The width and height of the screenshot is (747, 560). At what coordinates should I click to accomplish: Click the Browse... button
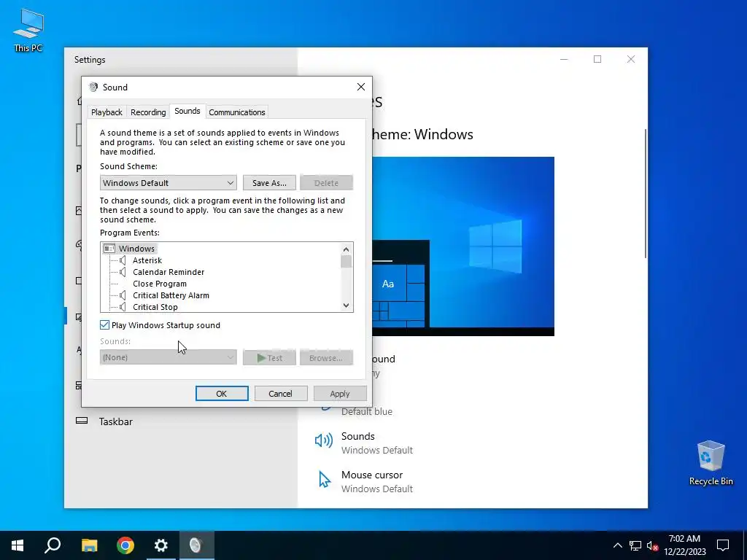326,357
